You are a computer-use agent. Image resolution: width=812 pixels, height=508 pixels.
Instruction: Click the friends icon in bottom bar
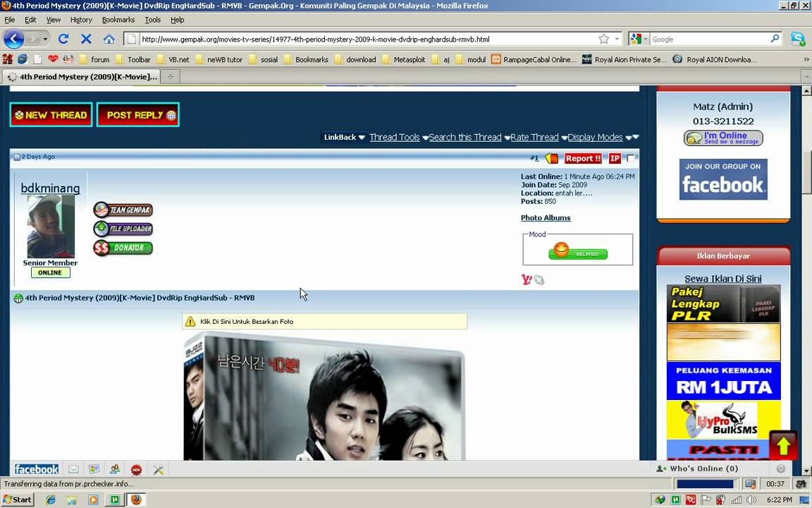114,469
